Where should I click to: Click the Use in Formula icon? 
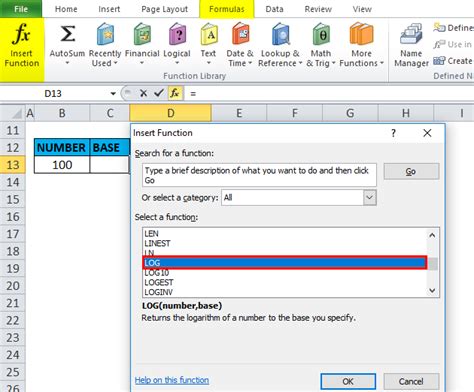click(x=439, y=44)
